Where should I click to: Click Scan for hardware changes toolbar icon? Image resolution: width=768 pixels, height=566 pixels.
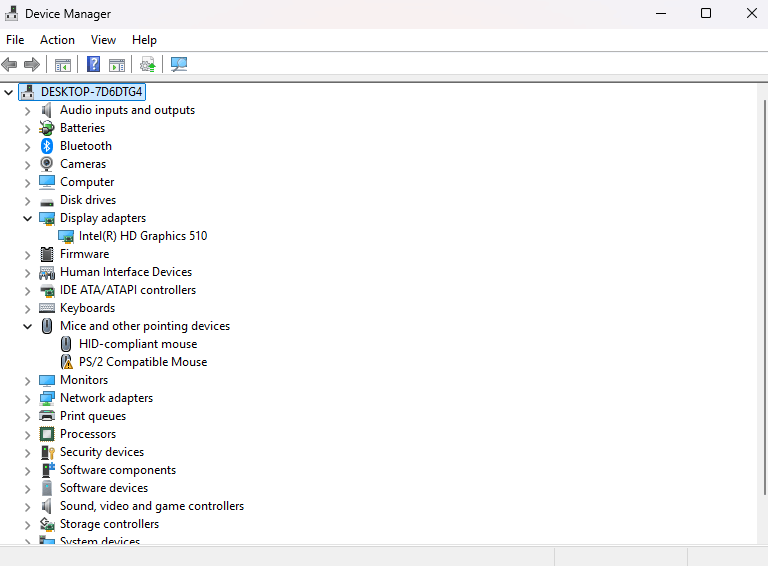[x=179, y=64]
